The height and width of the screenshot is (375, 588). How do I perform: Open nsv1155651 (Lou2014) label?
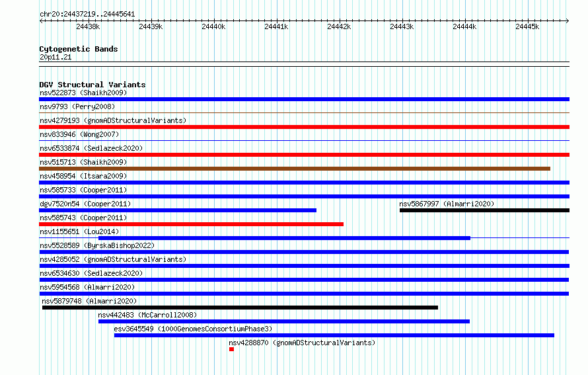coord(79,231)
